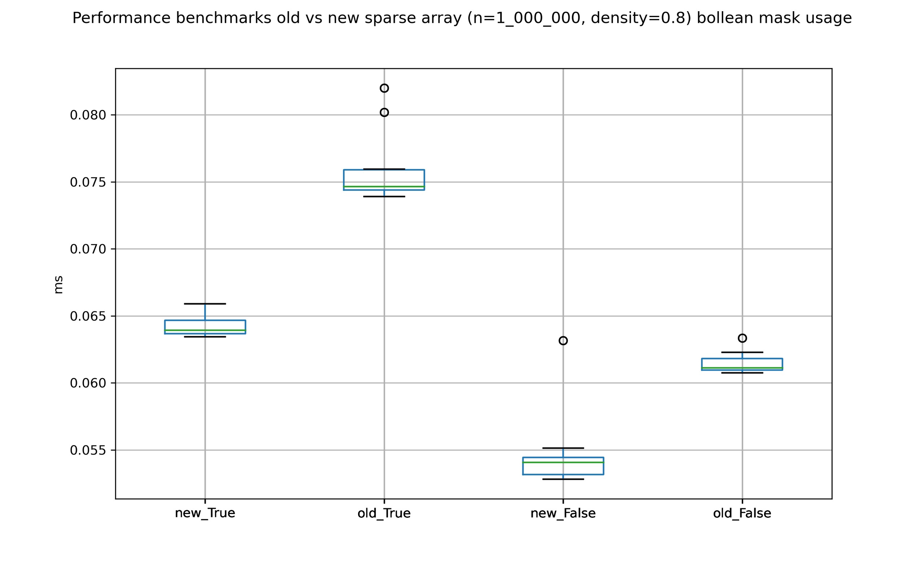Click the ms y-axis label
This screenshot has height=570, width=924.
pyautogui.click(x=58, y=285)
